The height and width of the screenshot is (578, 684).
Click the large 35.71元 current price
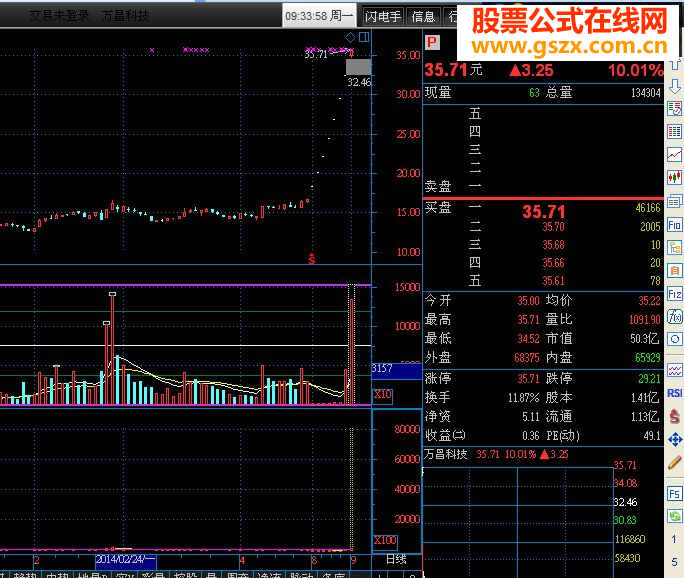click(x=454, y=70)
